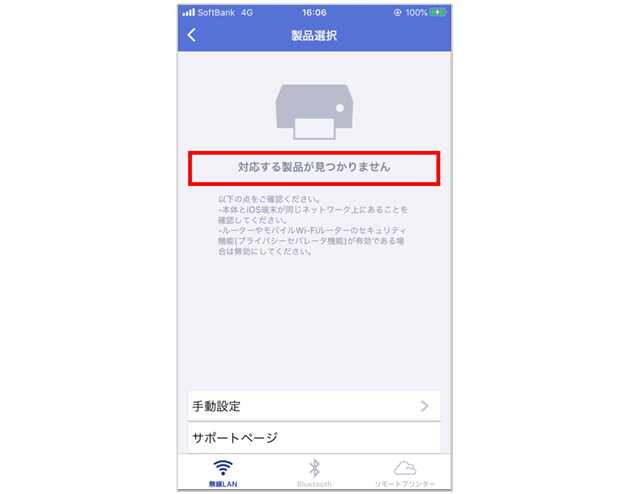Select the 無線LAN Wi-Fi icon
The width and height of the screenshot is (622, 494).
coord(223,468)
